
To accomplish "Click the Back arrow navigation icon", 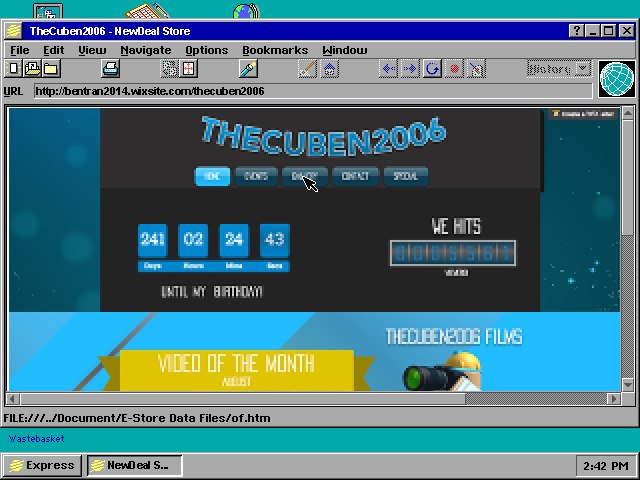I will (389, 69).
